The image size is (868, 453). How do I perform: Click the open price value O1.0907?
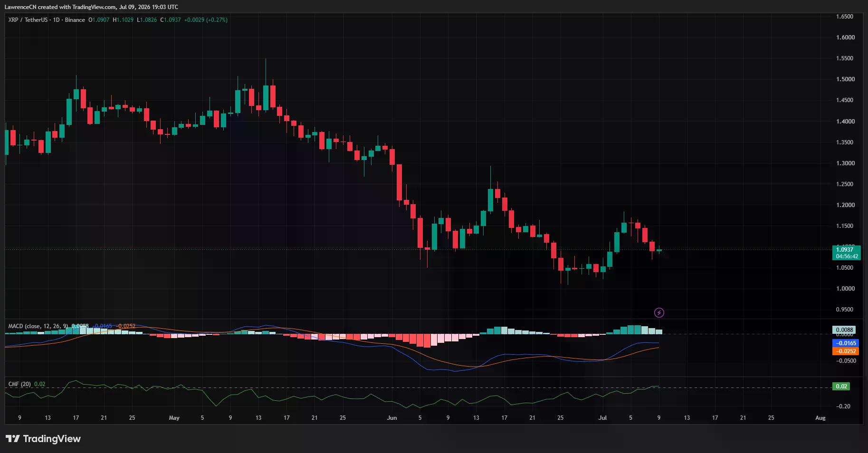(99, 20)
